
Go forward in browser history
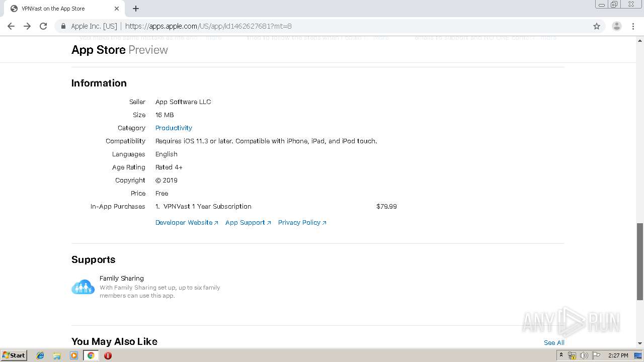point(27,26)
